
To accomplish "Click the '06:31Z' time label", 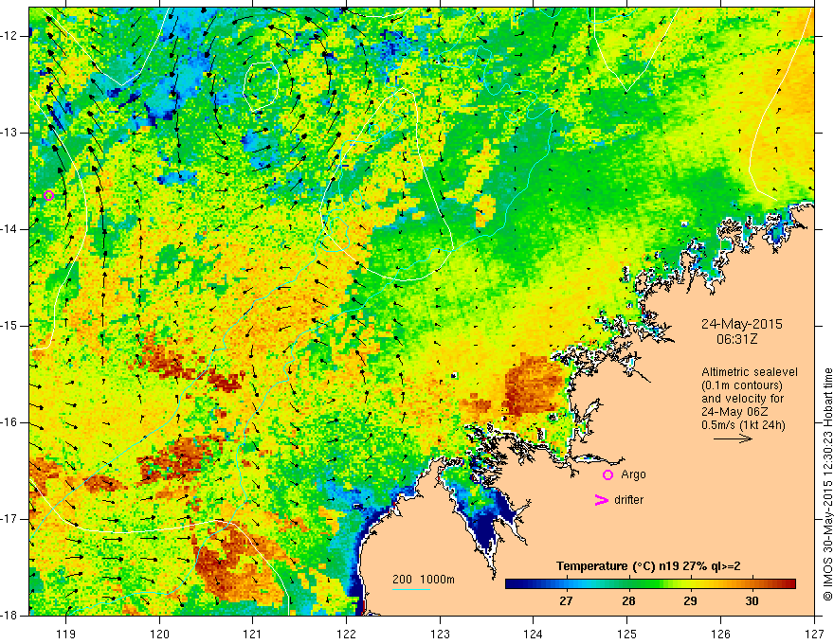I will point(736,338).
